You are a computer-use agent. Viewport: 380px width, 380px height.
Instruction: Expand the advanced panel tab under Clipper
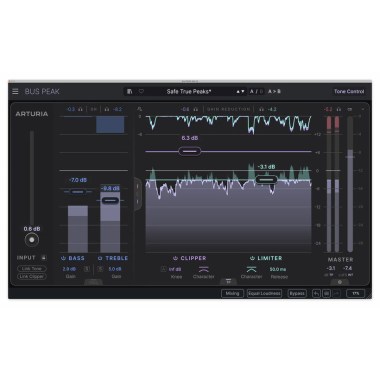click(x=228, y=282)
